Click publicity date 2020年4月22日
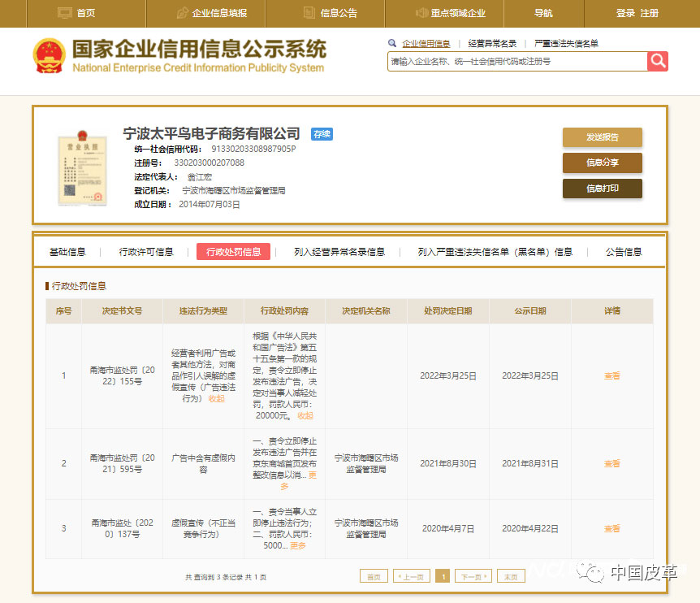The width and height of the screenshot is (700, 603). click(530, 529)
